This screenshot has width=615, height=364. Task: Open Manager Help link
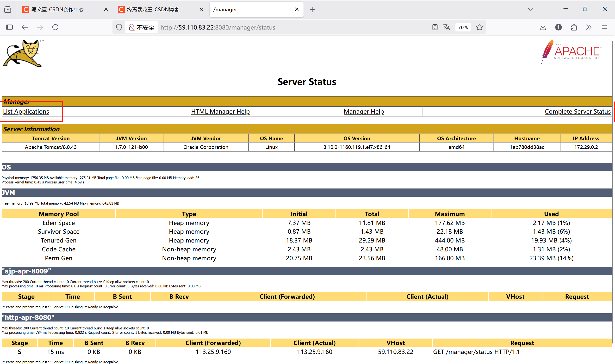pyautogui.click(x=364, y=111)
